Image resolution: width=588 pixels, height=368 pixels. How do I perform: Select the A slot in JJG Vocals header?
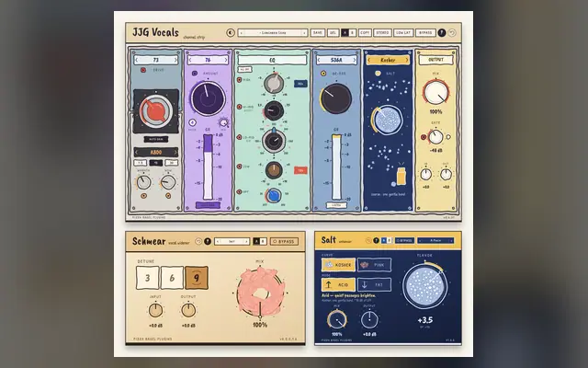pyautogui.click(x=345, y=33)
